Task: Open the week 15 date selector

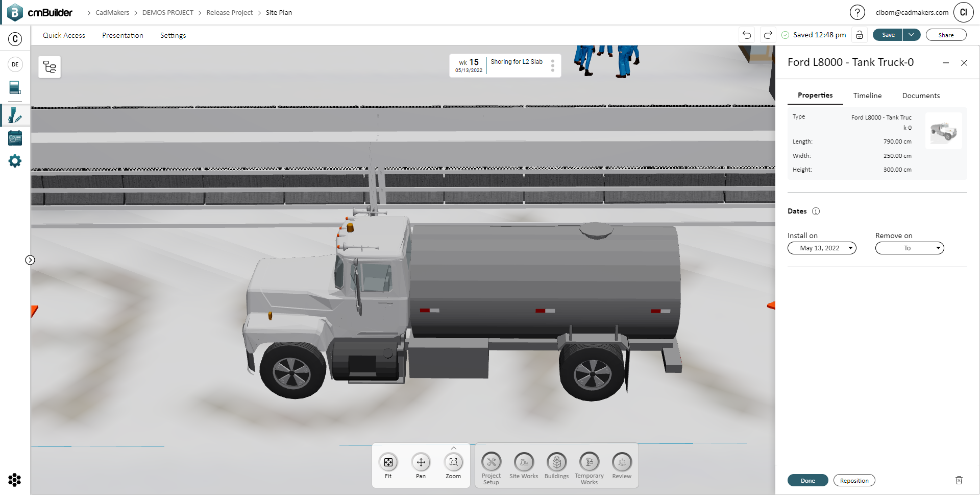Action: 469,65
